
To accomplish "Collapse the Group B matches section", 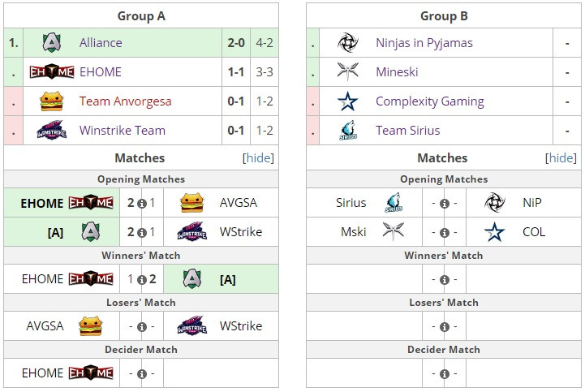I will pyautogui.click(x=561, y=158).
